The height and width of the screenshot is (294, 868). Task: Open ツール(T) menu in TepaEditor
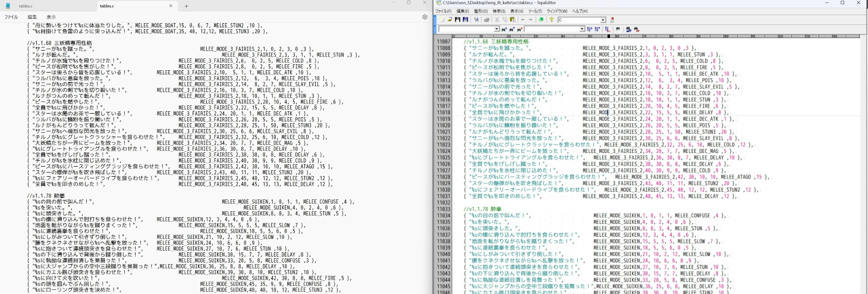coord(536,11)
